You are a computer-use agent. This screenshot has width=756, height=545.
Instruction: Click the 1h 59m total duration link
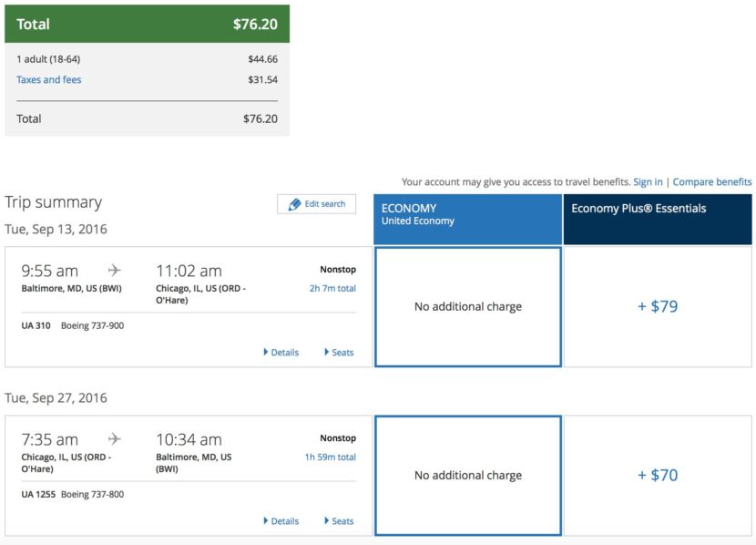(x=331, y=458)
